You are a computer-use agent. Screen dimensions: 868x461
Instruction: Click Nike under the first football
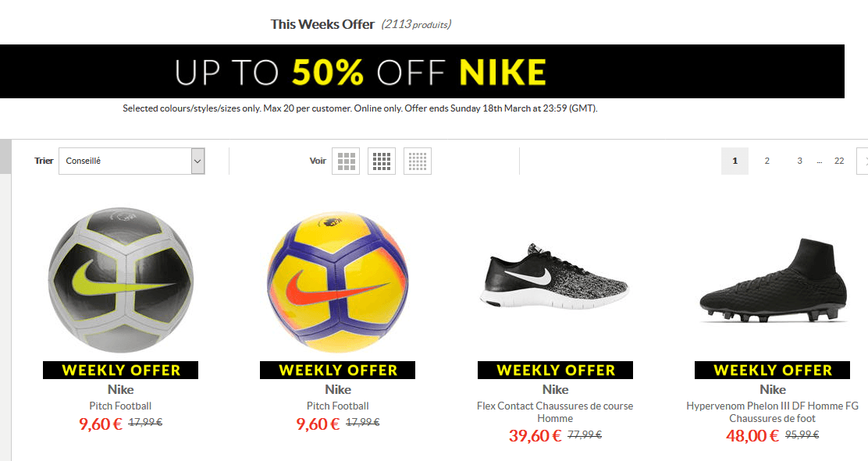[120, 389]
